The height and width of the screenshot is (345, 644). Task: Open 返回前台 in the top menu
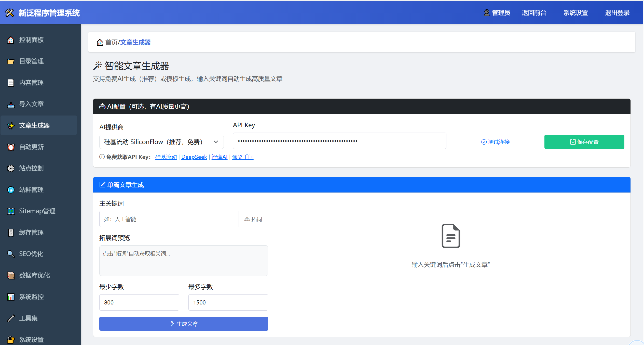(534, 12)
